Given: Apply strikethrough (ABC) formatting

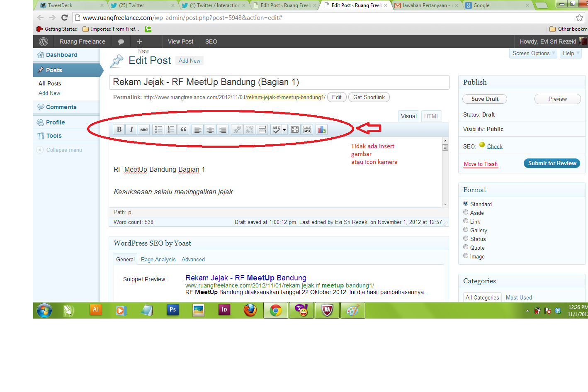Looking at the screenshot, I should (x=144, y=129).
